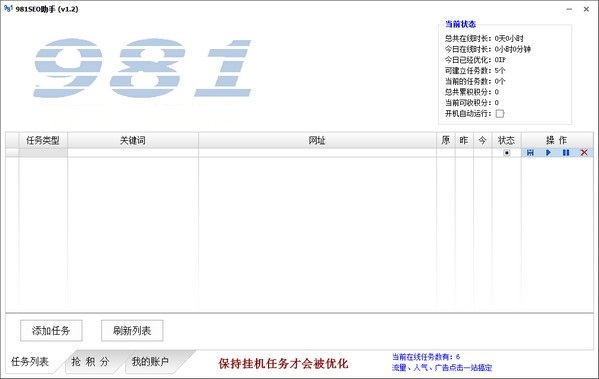Delete the task with the red X icon
Viewport: 599px width, 379px height.
click(584, 153)
